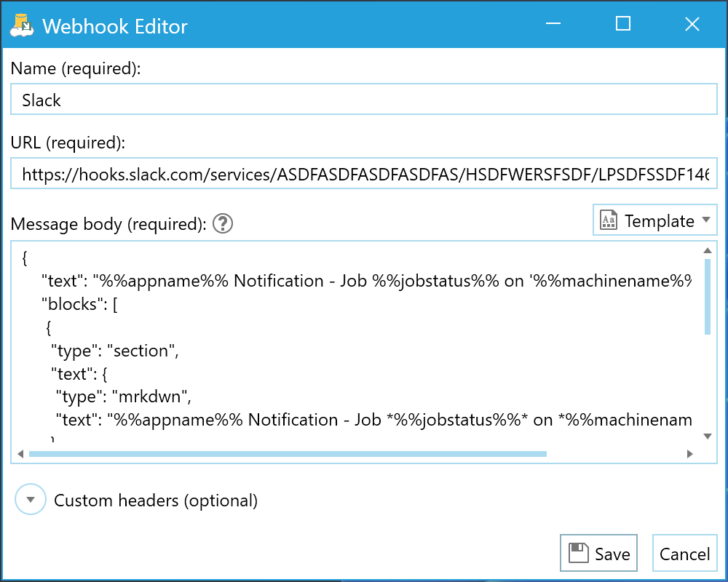728x582 pixels.
Task: Click the first "text" line with Notification
Action: pos(366,281)
